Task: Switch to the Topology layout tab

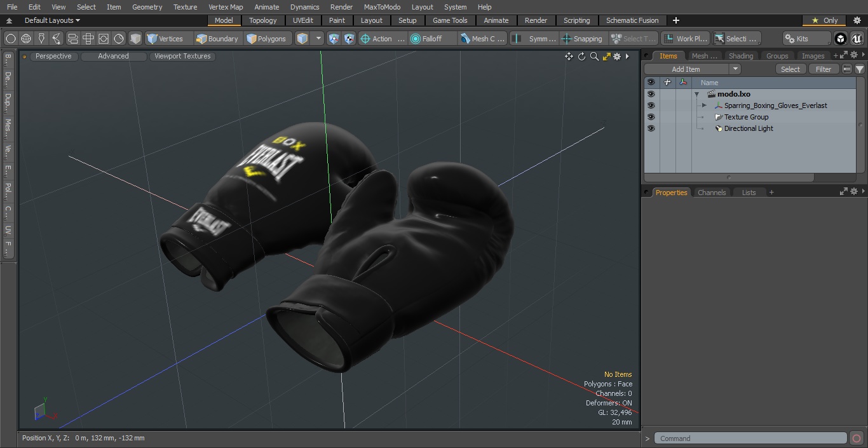Action: [x=263, y=20]
